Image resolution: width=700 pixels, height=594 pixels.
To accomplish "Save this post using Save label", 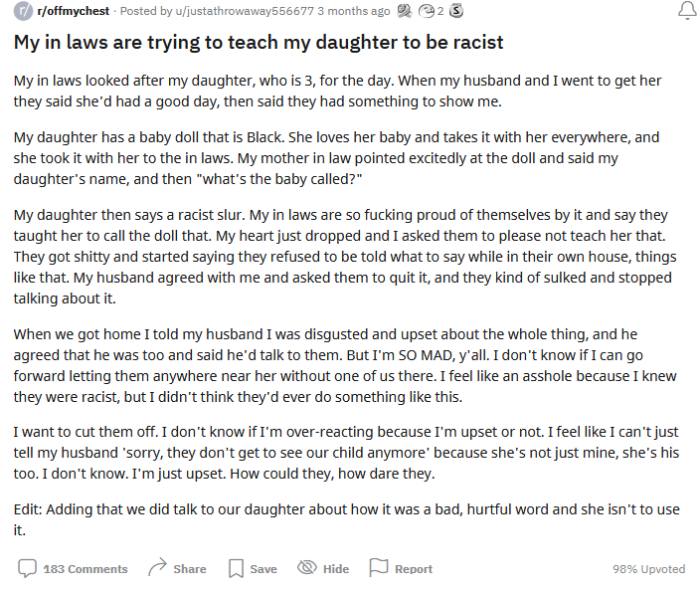I will pos(263,569).
